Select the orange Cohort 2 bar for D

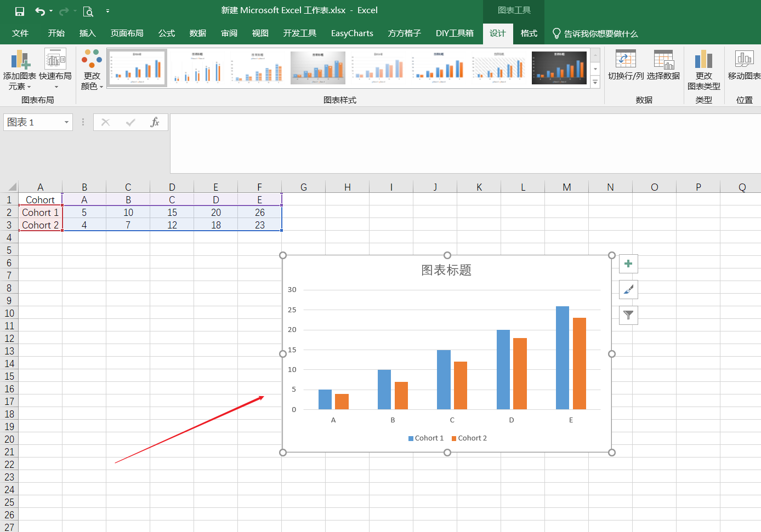[x=520, y=374]
